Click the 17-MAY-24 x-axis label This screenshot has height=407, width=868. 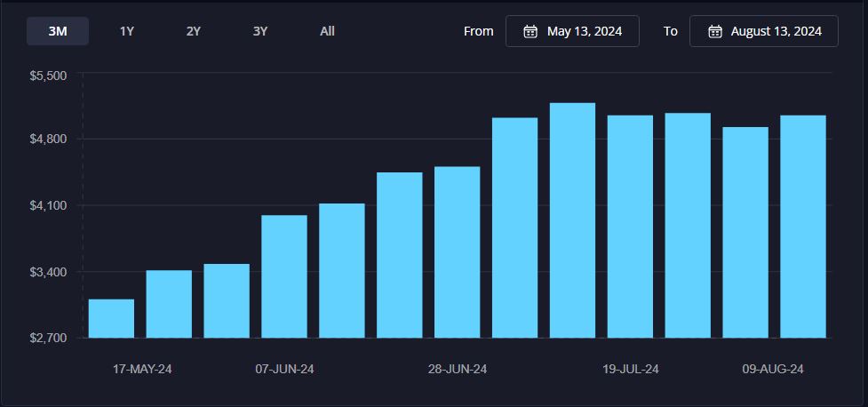coord(141,369)
